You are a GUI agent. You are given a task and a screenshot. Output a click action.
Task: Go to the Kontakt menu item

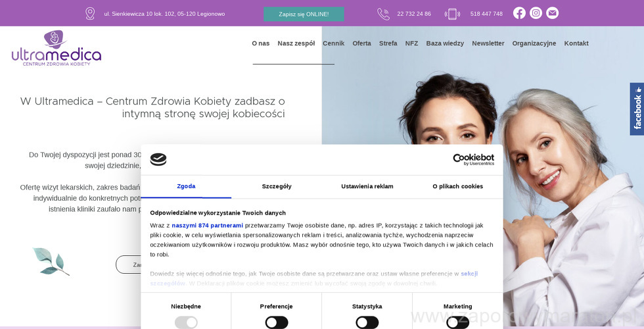click(576, 43)
